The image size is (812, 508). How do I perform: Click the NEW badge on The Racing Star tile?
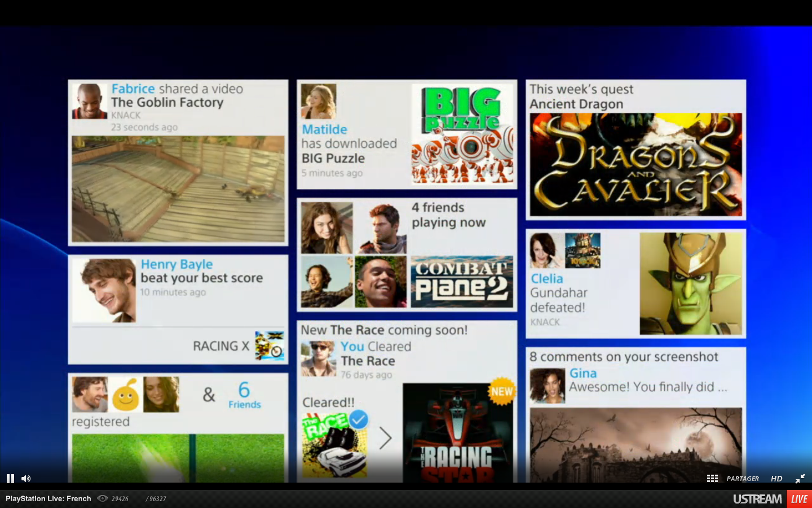502,391
